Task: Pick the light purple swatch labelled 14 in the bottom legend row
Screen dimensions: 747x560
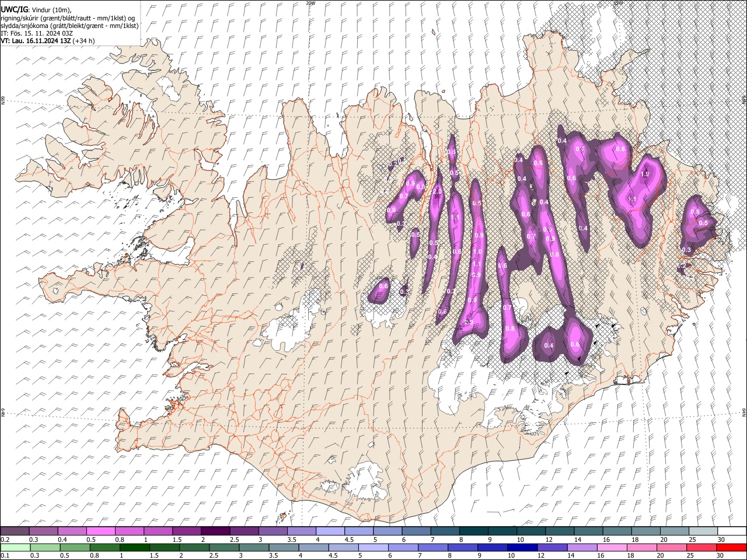Action: [582, 547]
